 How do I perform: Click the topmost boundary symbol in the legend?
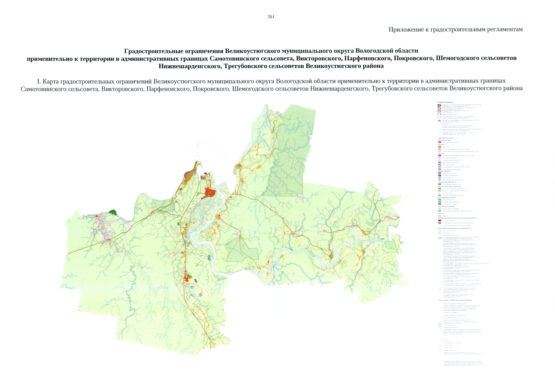pos(440,106)
